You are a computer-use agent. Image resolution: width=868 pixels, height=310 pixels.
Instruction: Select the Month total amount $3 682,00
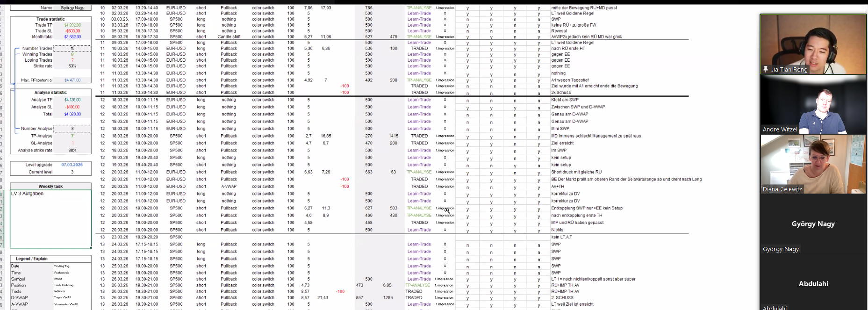pyautogui.click(x=72, y=37)
